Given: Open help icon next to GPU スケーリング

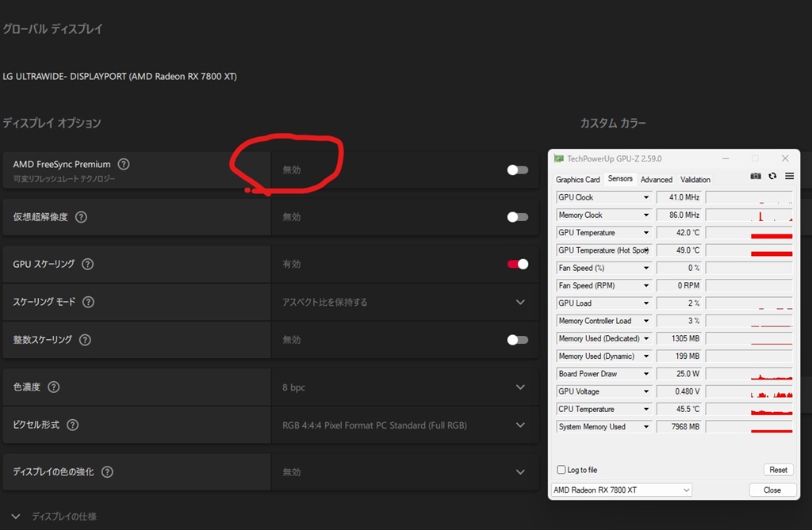Looking at the screenshot, I should click(87, 264).
